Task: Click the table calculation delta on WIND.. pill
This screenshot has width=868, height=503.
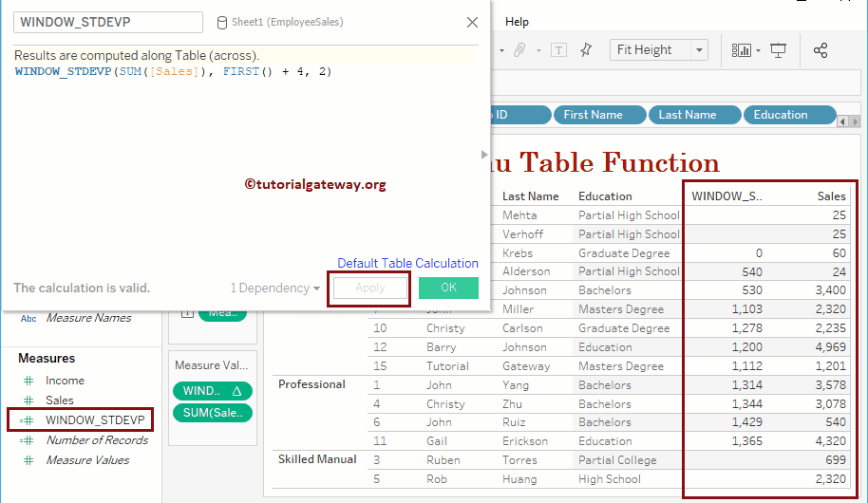Action: coord(236,391)
